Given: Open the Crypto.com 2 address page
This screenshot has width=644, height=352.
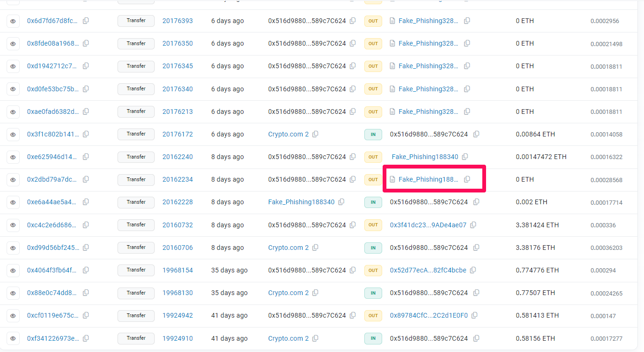Looking at the screenshot, I should click(x=288, y=134).
